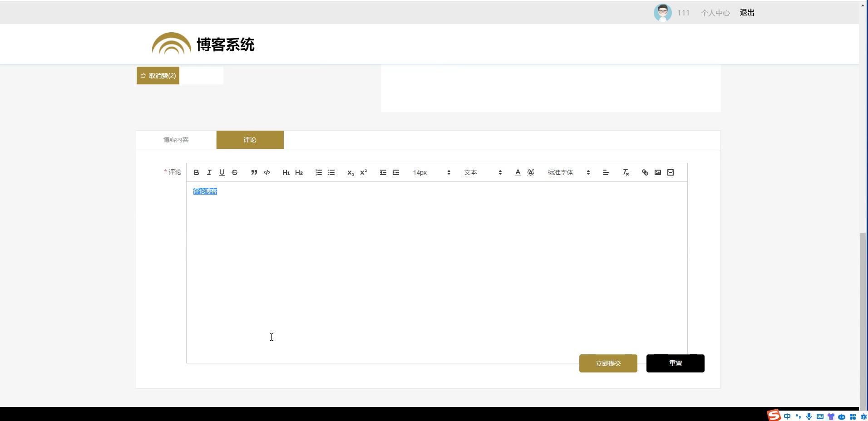This screenshot has height=421, width=868.
Task: Open the 文本 header style dropdown
Action: (x=483, y=172)
